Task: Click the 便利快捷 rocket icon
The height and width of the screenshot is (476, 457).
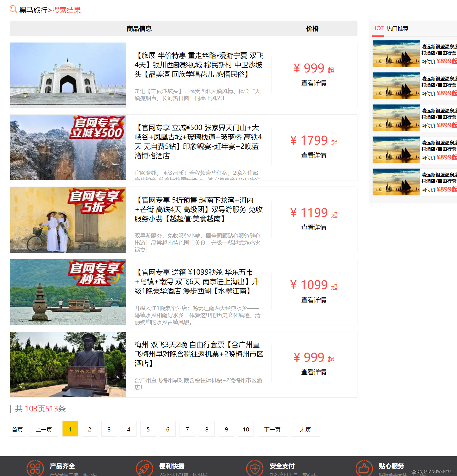Action: click(x=144, y=468)
